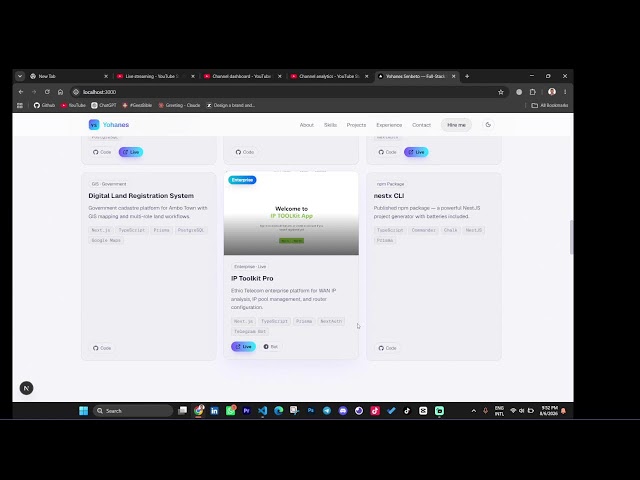
Task: Open the YouTube bookmark
Action: coord(73,105)
